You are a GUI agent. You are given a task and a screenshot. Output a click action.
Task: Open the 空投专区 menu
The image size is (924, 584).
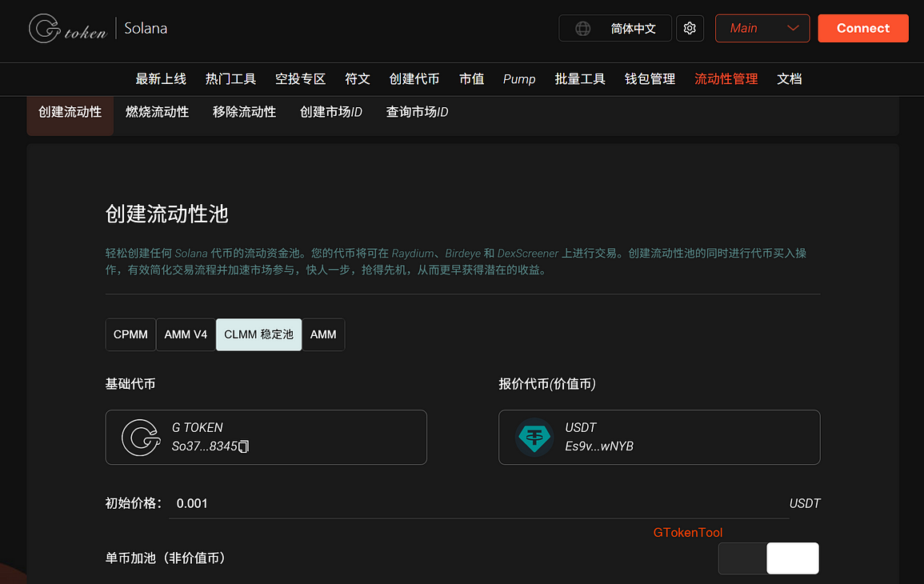click(x=300, y=79)
